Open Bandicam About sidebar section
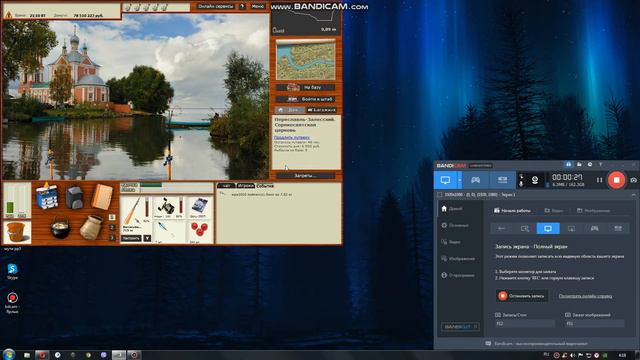The image size is (640, 360). [x=458, y=276]
